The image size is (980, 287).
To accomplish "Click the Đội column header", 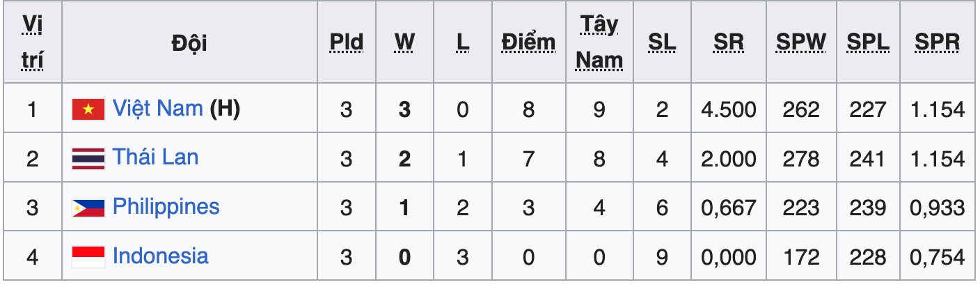I will pyautogui.click(x=189, y=43).
